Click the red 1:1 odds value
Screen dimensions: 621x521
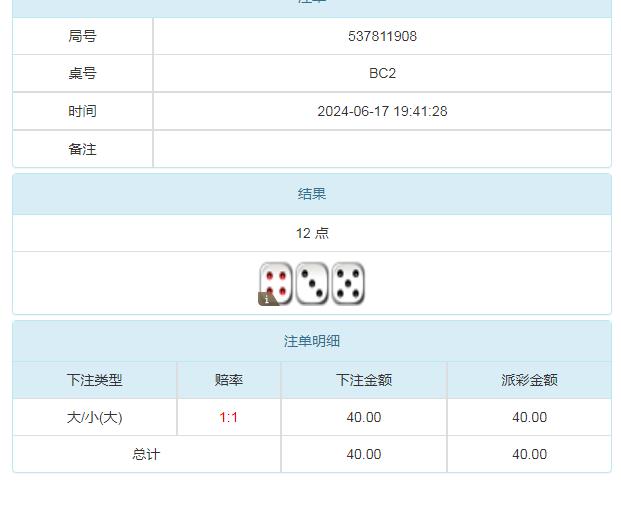(x=229, y=417)
